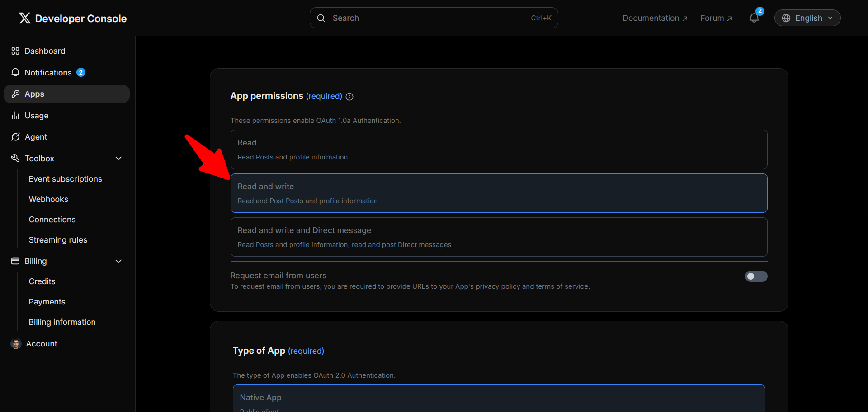Image resolution: width=868 pixels, height=412 pixels.
Task: Click the OAuth 2.0 Authentication description text
Action: 314,375
